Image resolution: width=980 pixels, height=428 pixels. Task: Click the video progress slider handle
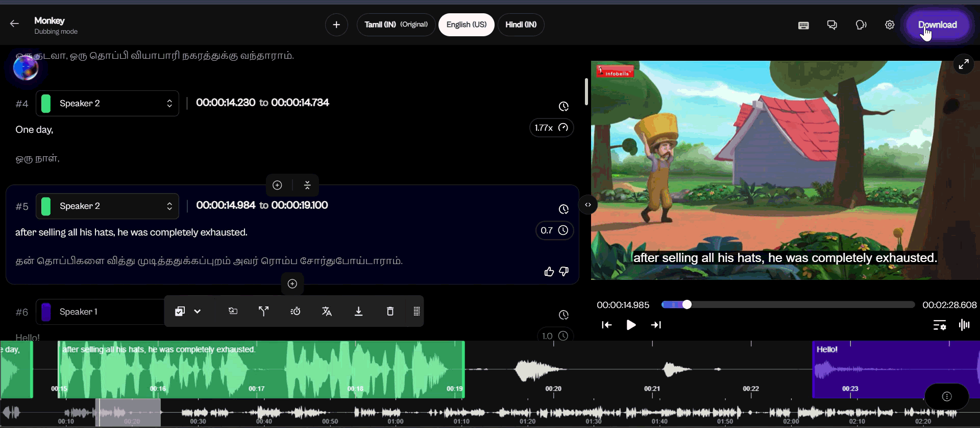click(x=687, y=305)
